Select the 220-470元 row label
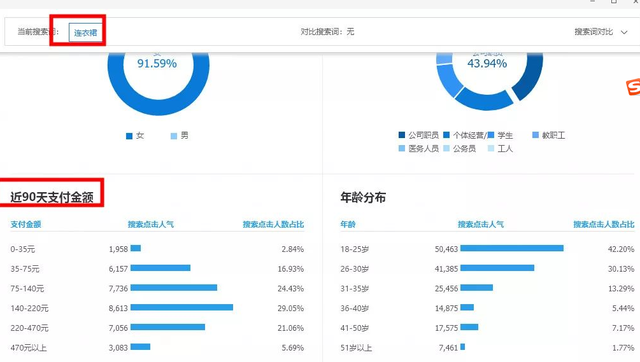 [x=29, y=328]
